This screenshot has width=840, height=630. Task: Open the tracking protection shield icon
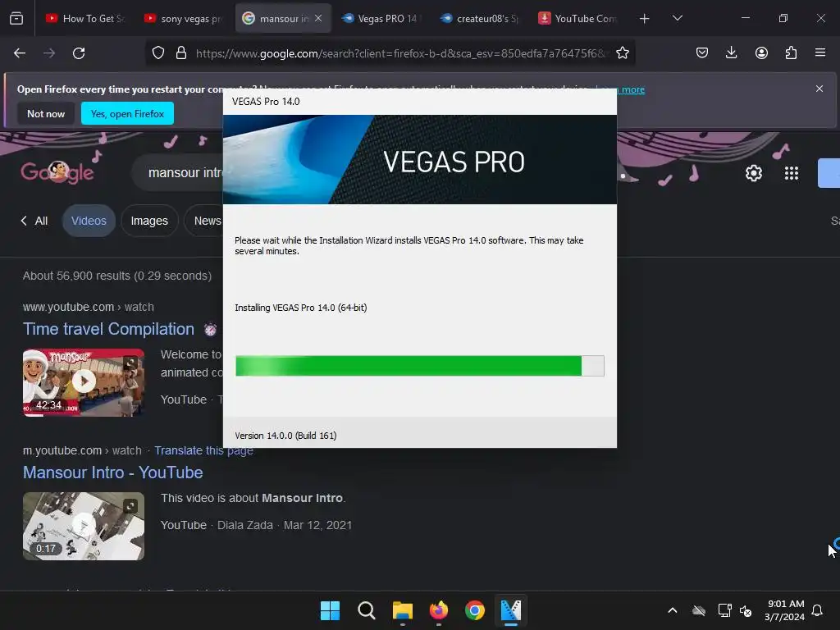158,53
